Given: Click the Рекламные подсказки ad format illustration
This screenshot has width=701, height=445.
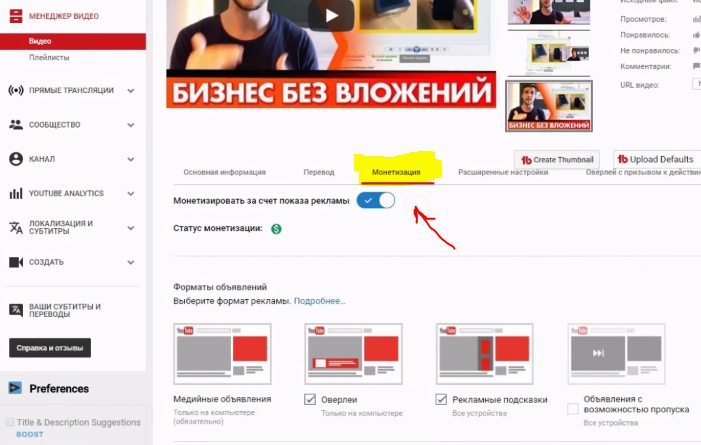Looking at the screenshot, I should pos(485,354).
